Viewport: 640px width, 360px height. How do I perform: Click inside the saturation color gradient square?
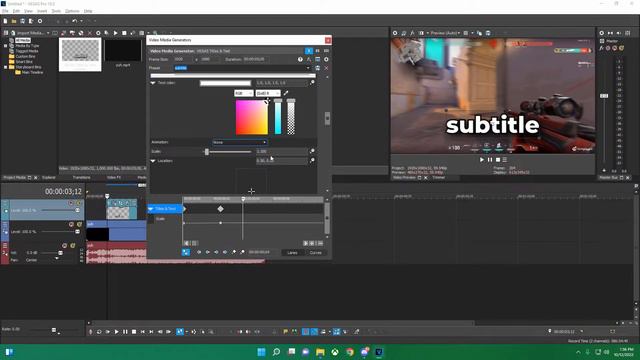coord(252,118)
